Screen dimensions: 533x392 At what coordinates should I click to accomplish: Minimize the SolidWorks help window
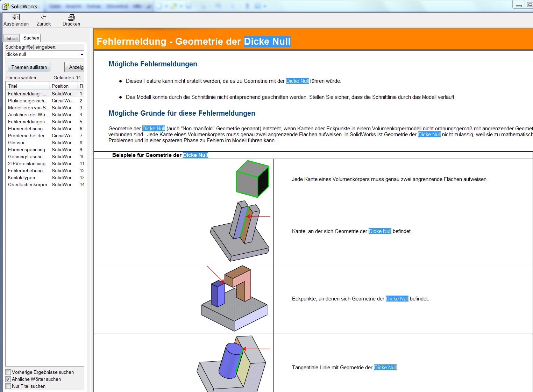pos(519,5)
